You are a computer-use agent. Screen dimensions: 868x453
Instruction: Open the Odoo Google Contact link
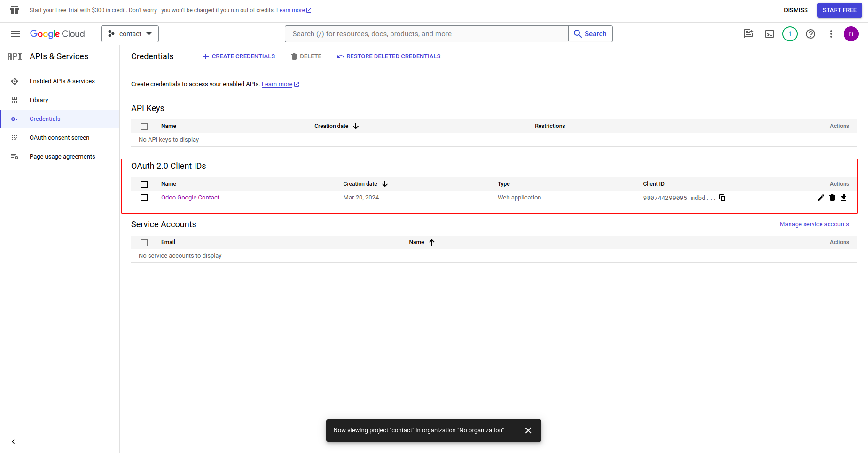click(190, 198)
